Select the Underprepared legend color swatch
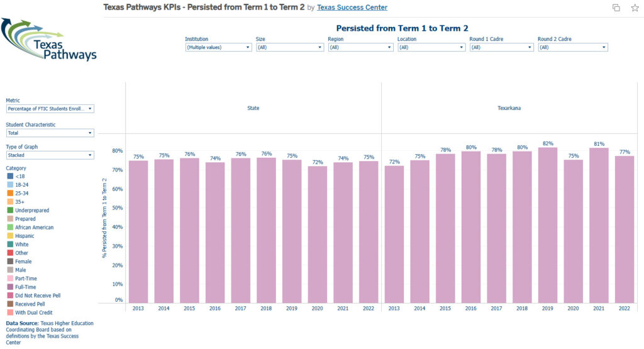644x349 pixels. (9, 211)
